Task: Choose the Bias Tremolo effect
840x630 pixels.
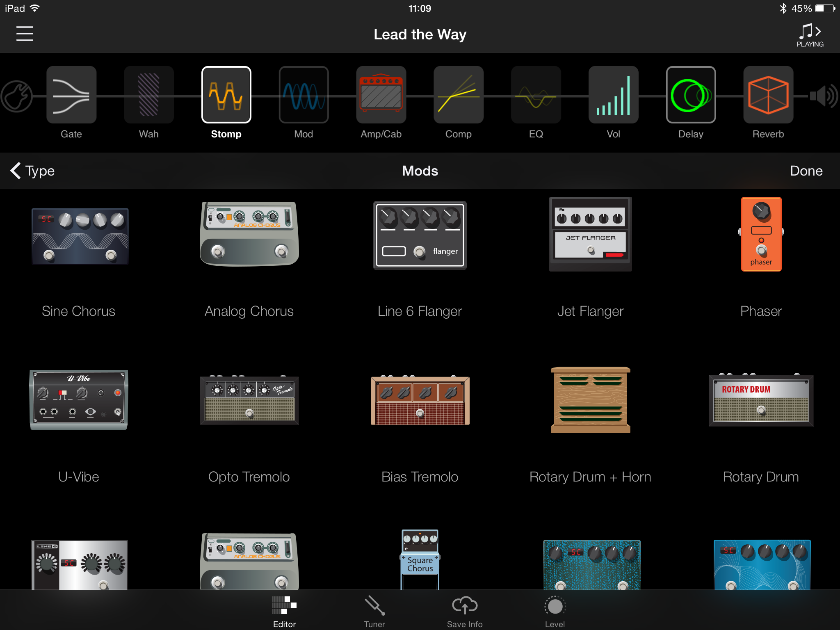Action: pyautogui.click(x=420, y=400)
